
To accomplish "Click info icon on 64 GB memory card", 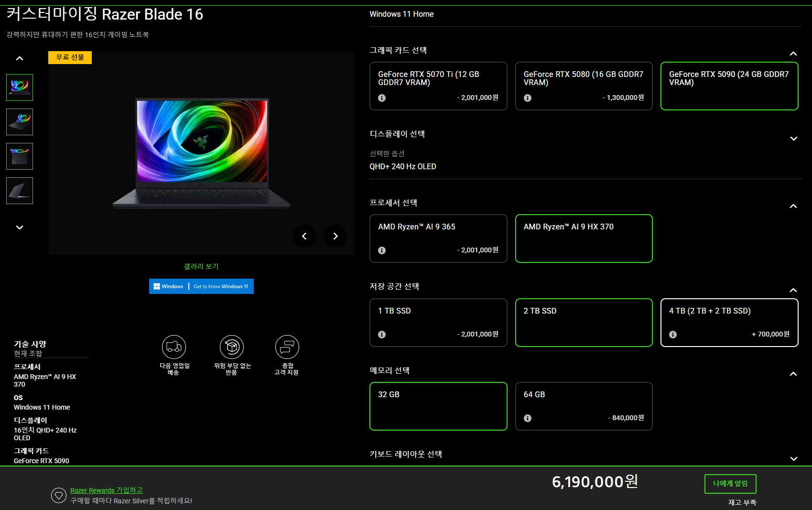I will coord(528,418).
